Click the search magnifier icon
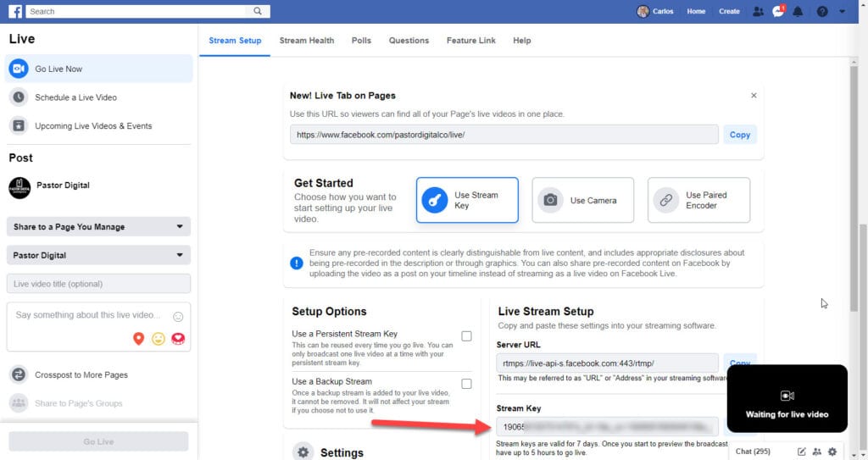868x460 pixels. (258, 11)
